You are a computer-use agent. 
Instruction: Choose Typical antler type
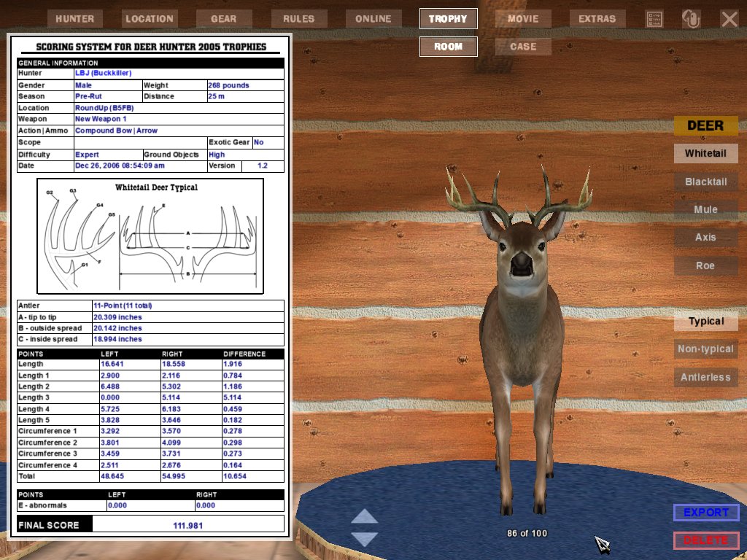pyautogui.click(x=705, y=322)
